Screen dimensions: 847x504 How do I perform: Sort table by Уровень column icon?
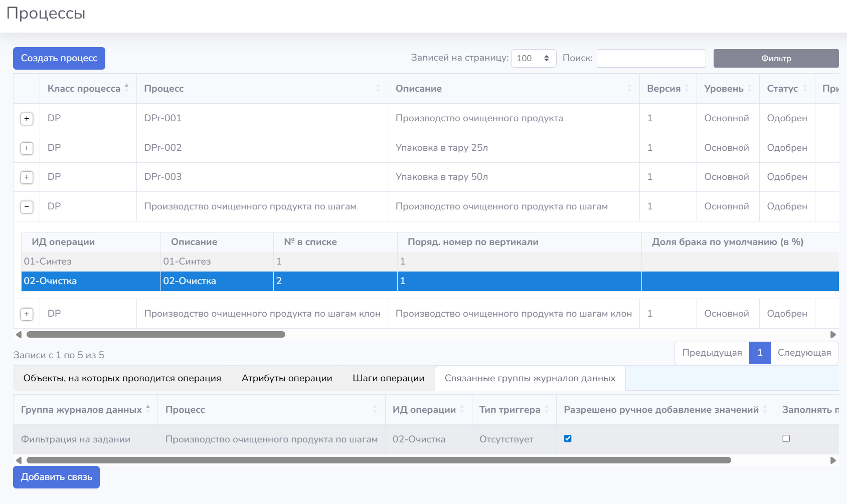click(750, 88)
